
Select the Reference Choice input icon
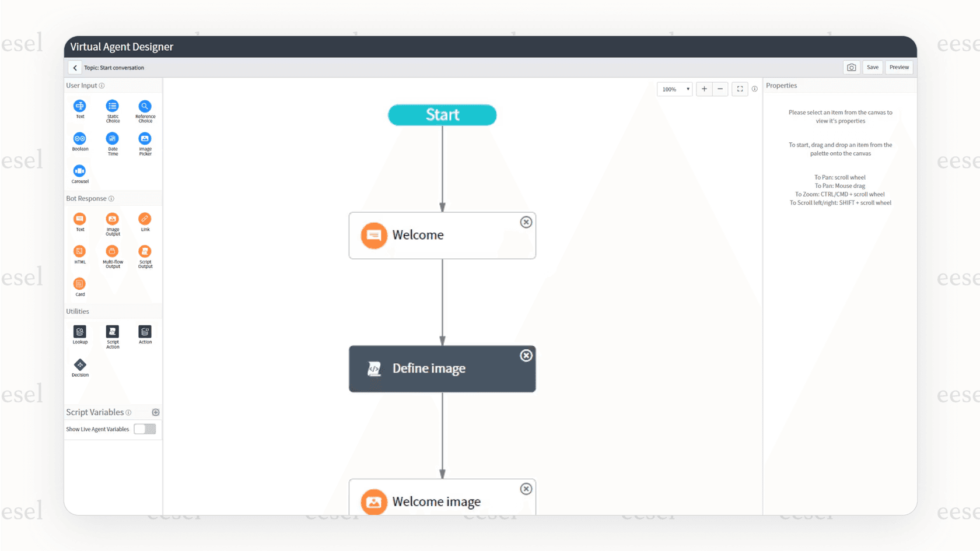[145, 107]
